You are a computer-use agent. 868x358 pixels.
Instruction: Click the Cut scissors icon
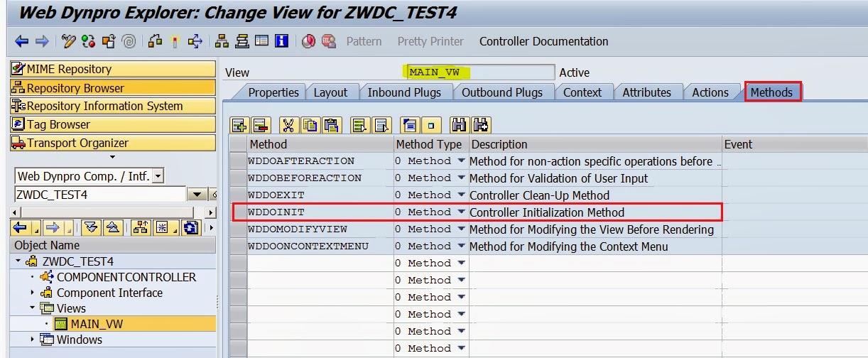click(x=288, y=126)
